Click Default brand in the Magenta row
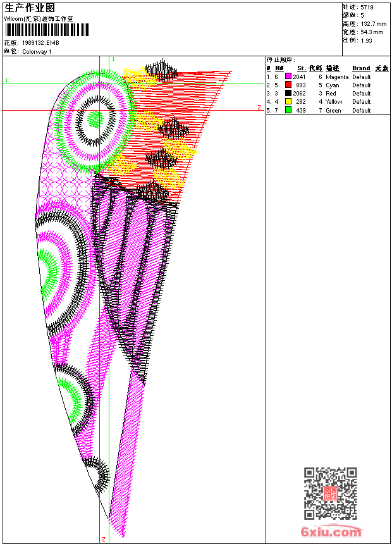Screen dimensions: 392x544 point(362,77)
